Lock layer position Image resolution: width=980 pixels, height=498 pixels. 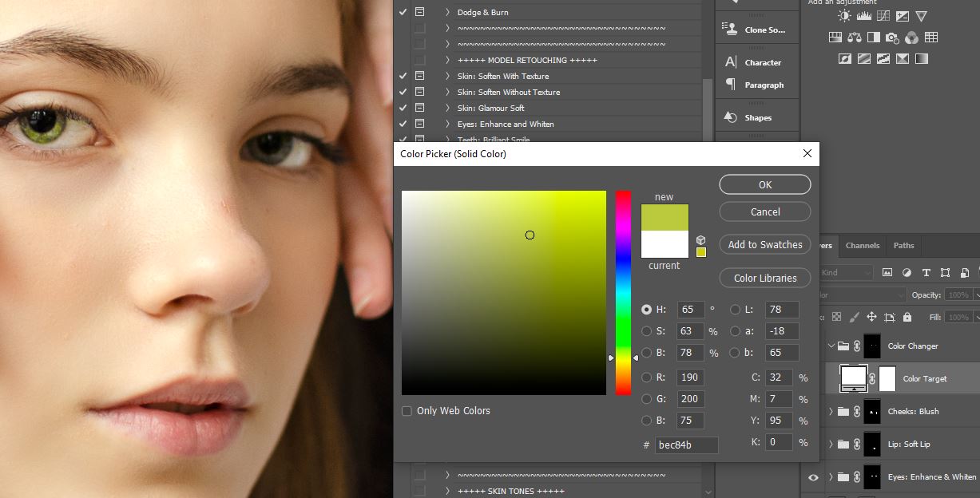[871, 317]
